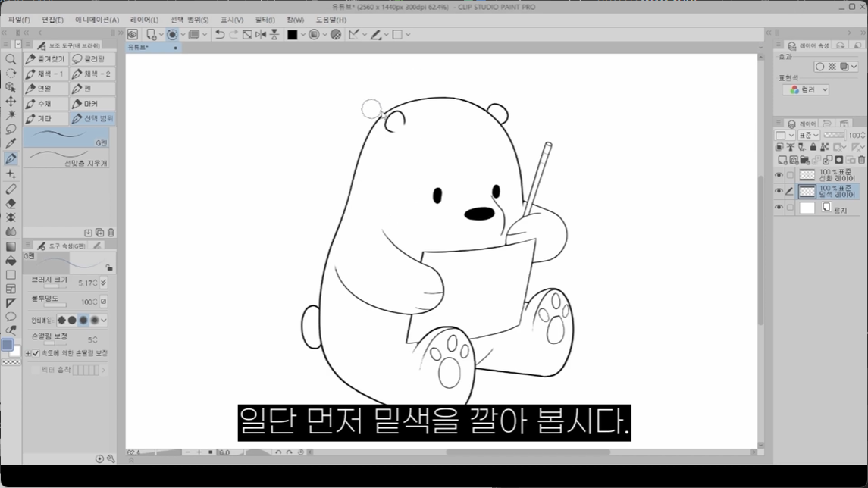Select the Pen tool in toolbox
The width and height of the screenshot is (868, 488).
pos(11,159)
